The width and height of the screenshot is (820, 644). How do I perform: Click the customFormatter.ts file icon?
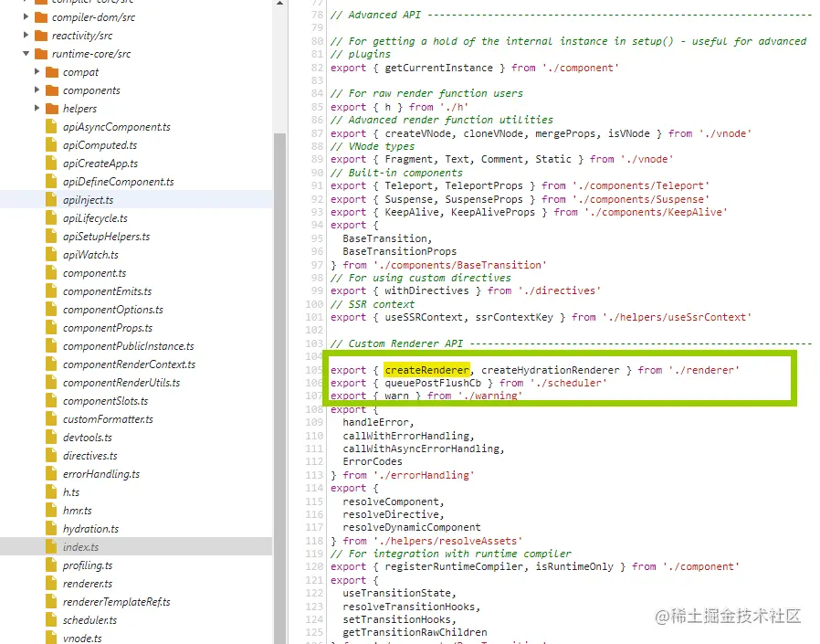tap(51, 419)
